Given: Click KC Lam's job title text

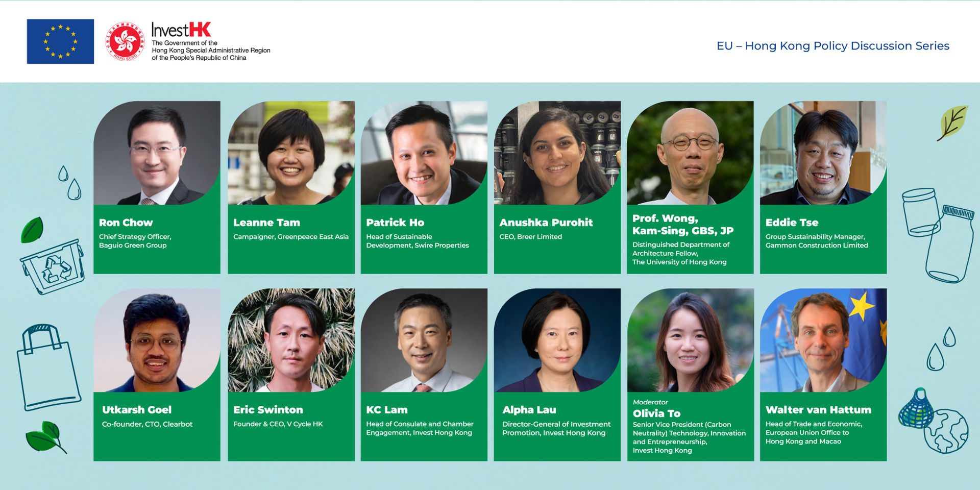Looking at the screenshot, I should pos(420,428).
